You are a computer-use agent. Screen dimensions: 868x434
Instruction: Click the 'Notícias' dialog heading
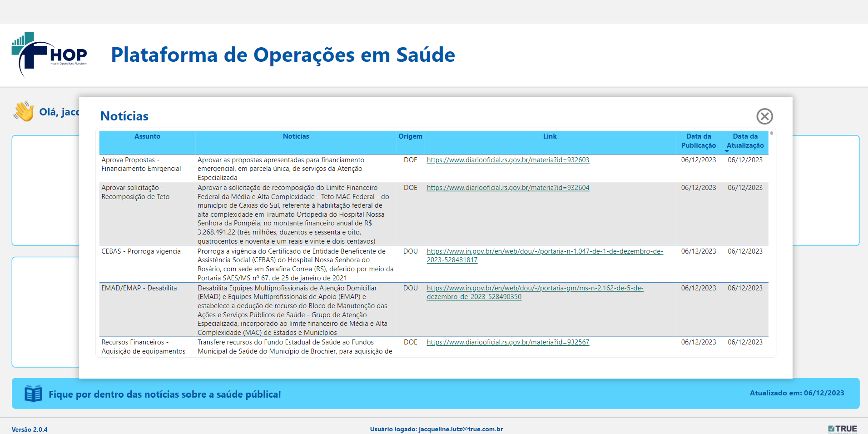coord(124,116)
